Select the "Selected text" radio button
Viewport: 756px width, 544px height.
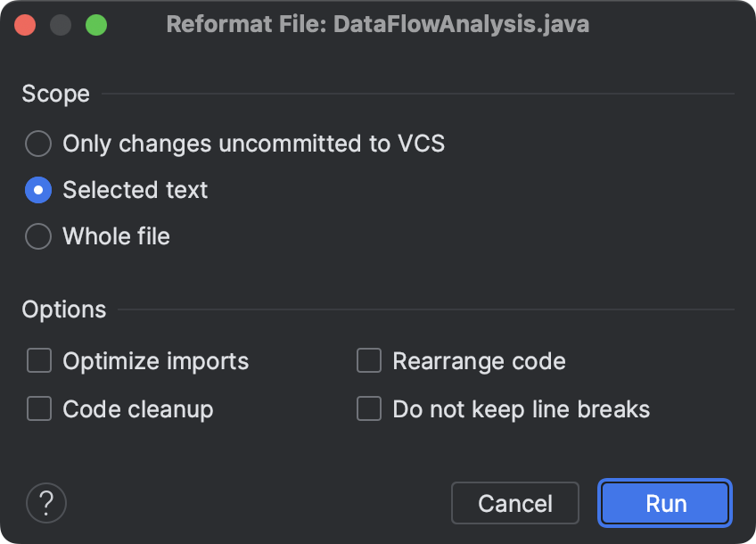pos(38,190)
